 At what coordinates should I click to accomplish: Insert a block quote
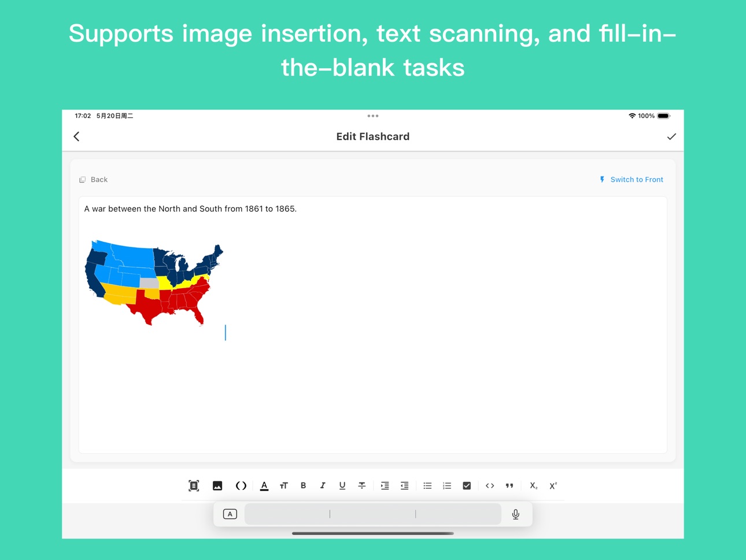(509, 486)
